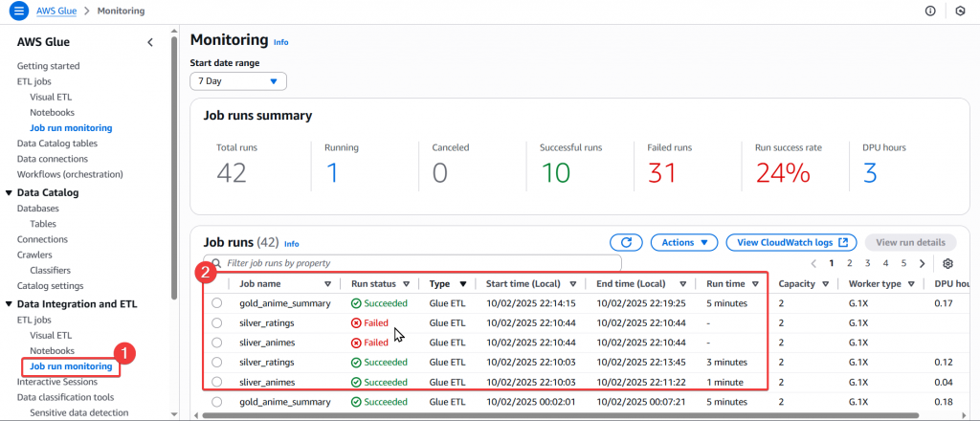
Task: Click Data classification tools in sidebar
Action: [66, 397]
